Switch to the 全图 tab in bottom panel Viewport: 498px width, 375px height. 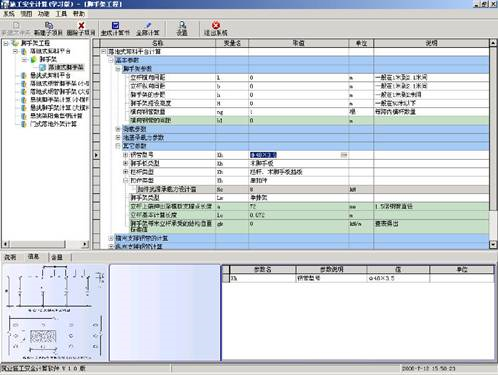point(57,257)
